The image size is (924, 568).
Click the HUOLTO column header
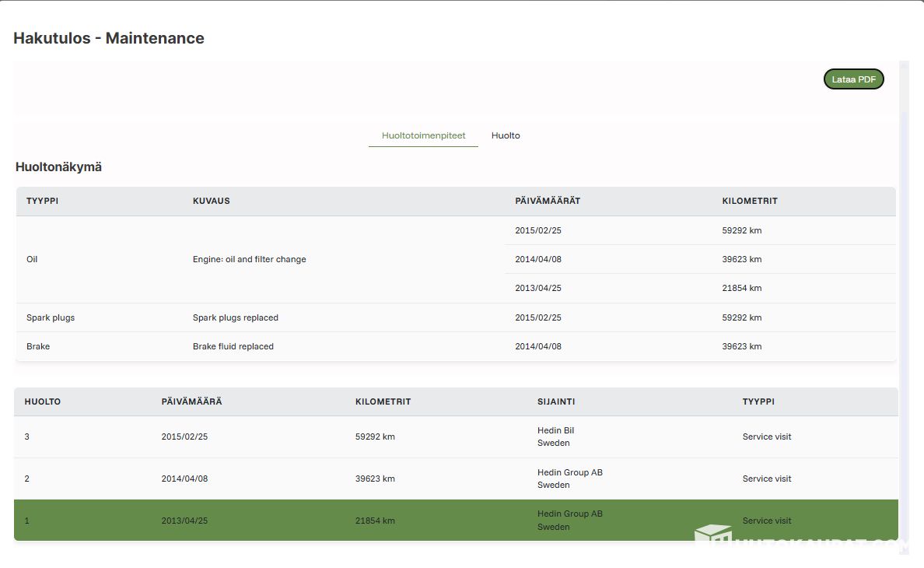(x=42, y=401)
